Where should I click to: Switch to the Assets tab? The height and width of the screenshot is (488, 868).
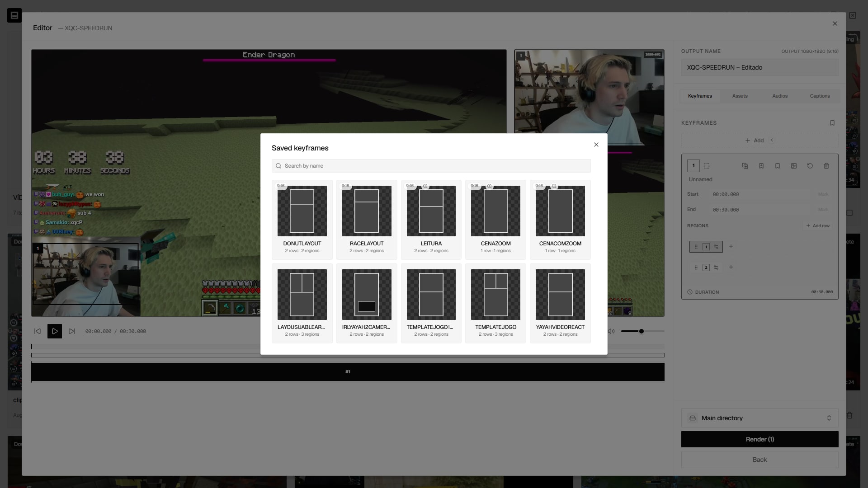click(x=740, y=96)
